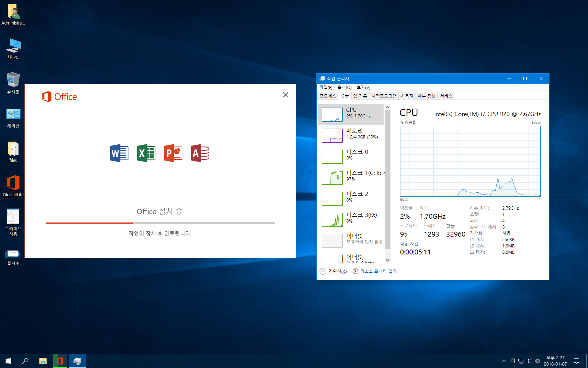The height and width of the screenshot is (368, 588).
Task: Open the Action Center notification icon
Action: tap(576, 361)
